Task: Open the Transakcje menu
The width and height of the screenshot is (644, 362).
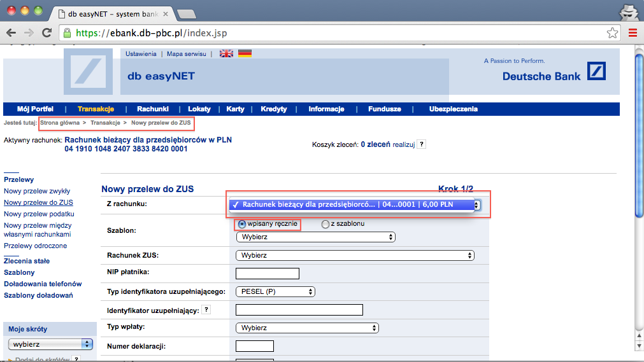Action: tap(96, 109)
